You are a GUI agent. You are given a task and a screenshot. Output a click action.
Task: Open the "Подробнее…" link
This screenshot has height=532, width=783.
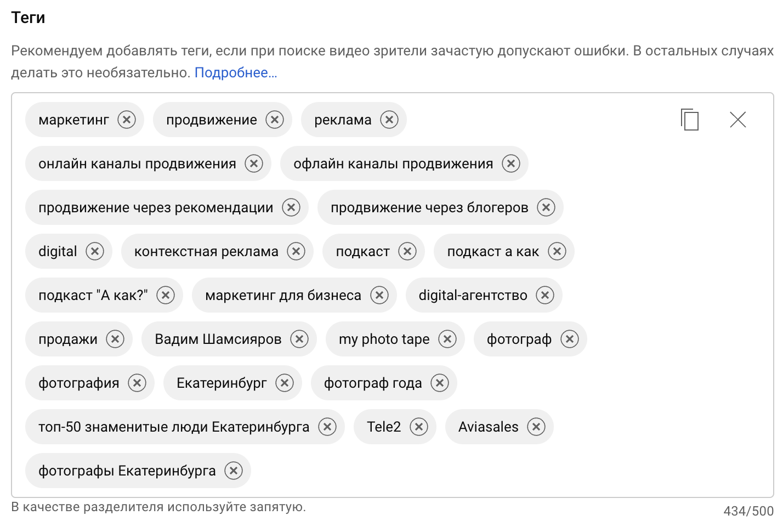pyautogui.click(x=236, y=72)
